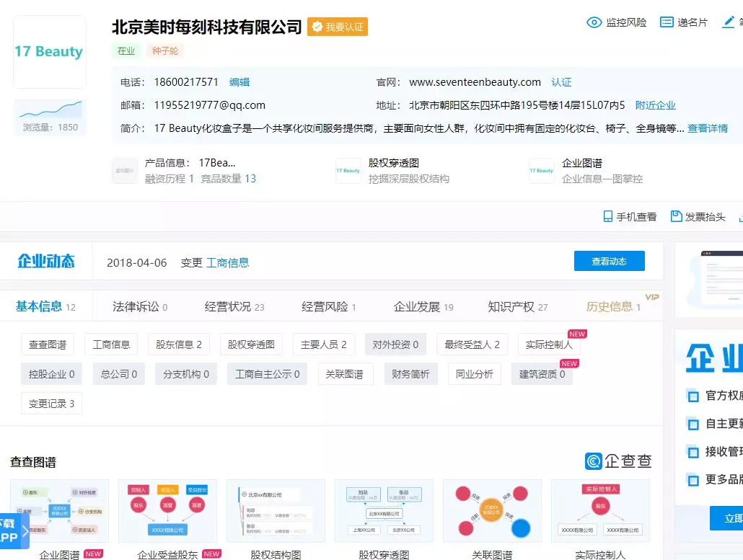Click the 总公司 0 button

tap(119, 374)
